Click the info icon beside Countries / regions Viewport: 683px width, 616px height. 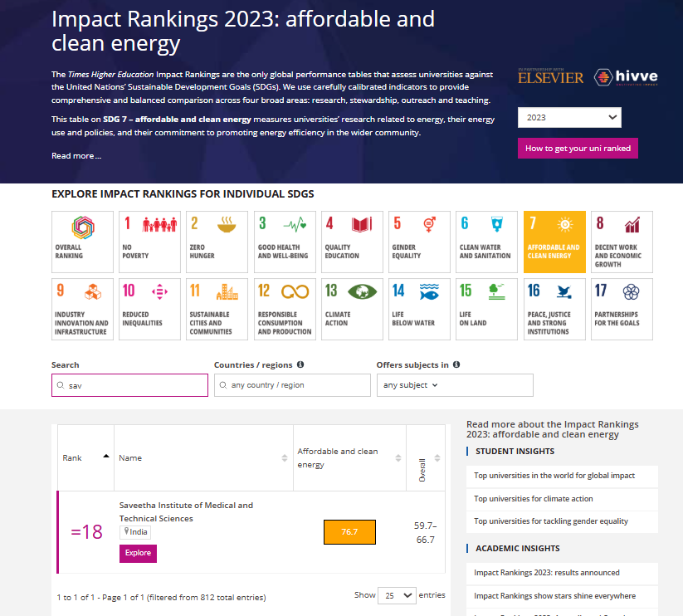(x=300, y=364)
